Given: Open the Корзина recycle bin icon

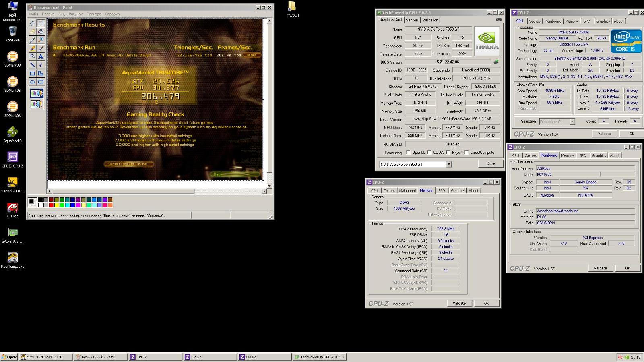Looking at the screenshot, I should (x=12, y=34).
